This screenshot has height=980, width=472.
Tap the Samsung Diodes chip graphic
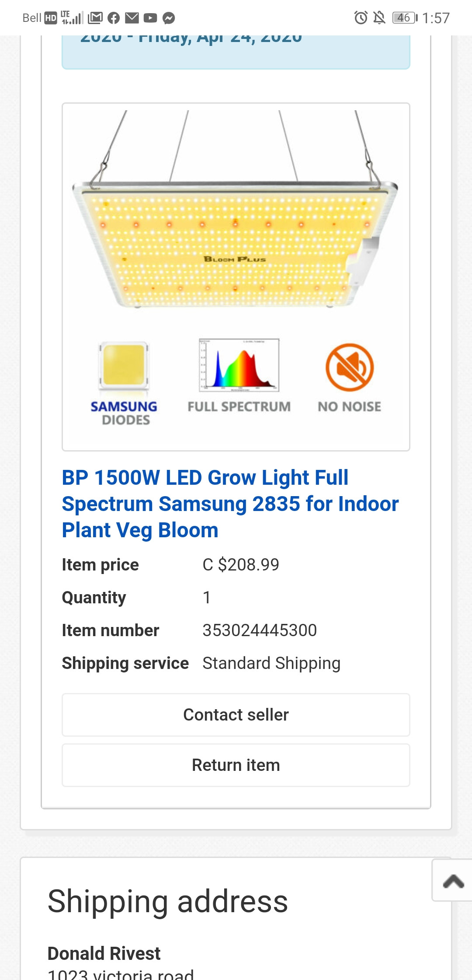(124, 366)
